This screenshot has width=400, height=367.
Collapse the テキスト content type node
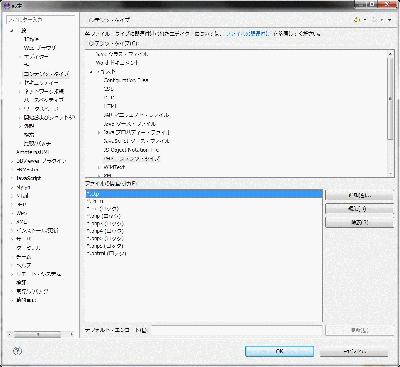pos(91,72)
